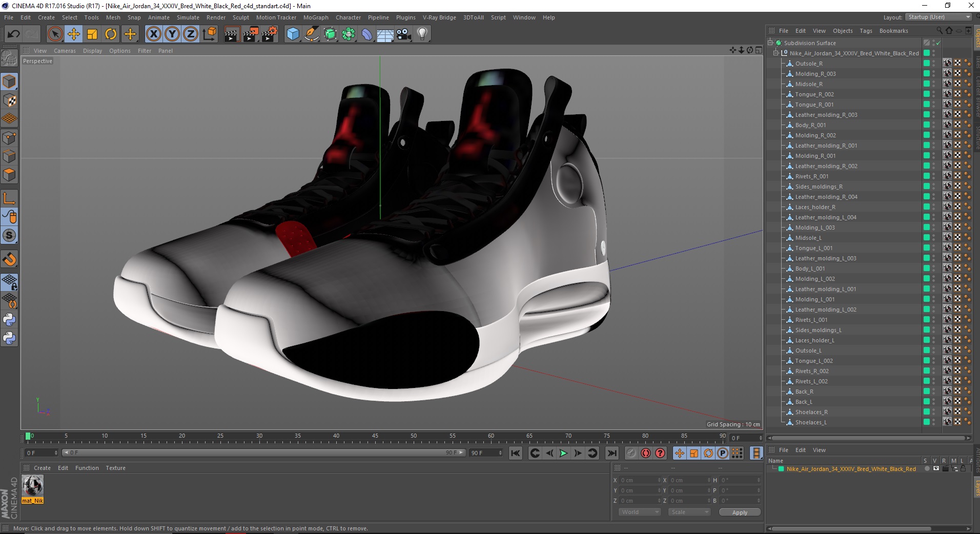Viewport: 980px width, 534px height.
Task: Toggle visibility dots of Midsole_L
Action: (933, 238)
